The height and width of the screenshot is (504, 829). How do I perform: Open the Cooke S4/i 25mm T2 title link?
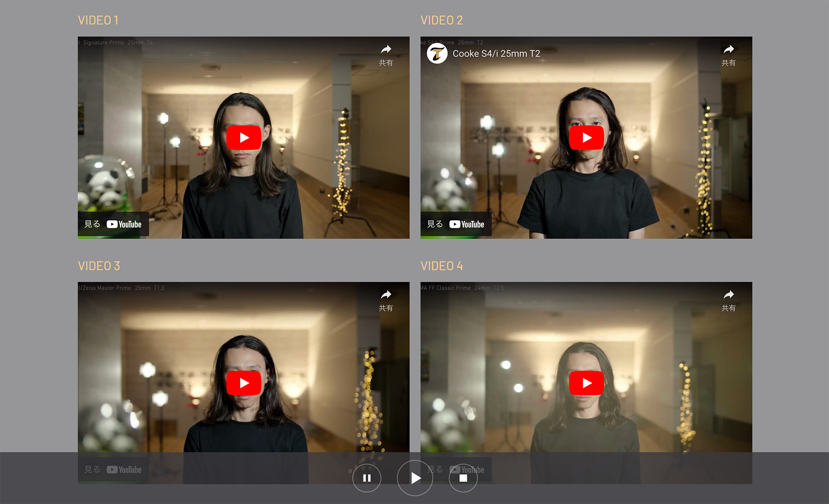[497, 54]
